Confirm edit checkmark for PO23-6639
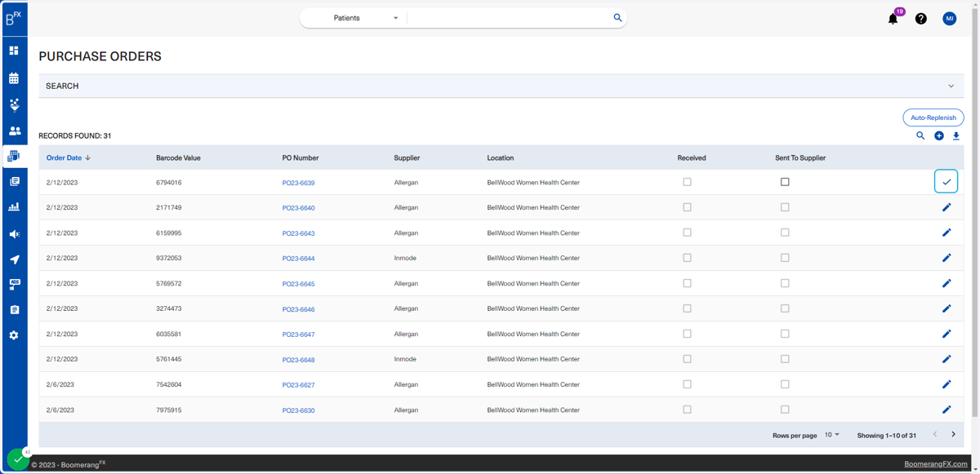This screenshot has width=980, height=474. (947, 182)
